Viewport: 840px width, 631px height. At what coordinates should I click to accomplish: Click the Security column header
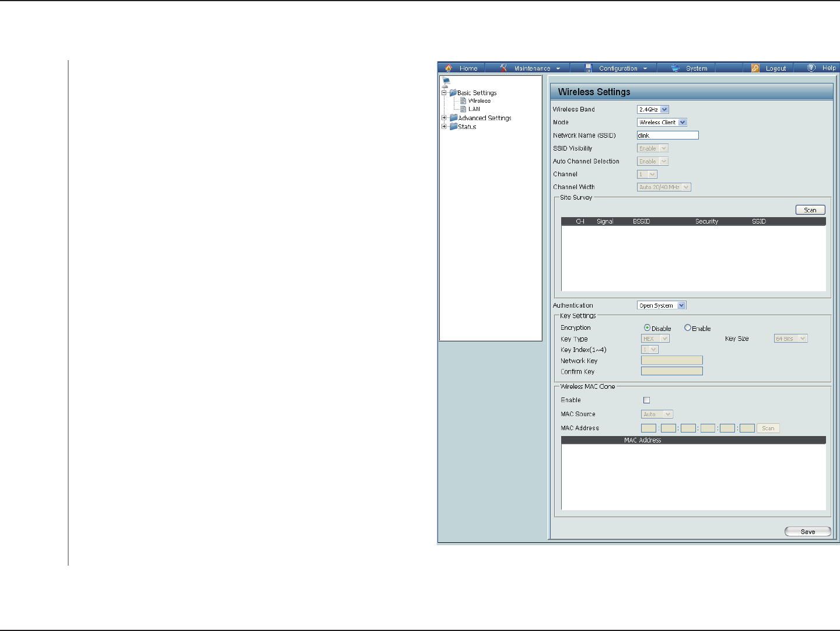707,221
